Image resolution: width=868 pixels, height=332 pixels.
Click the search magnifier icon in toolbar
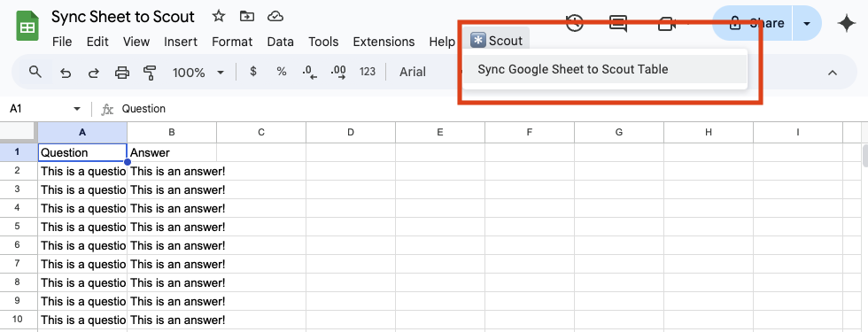[x=35, y=72]
